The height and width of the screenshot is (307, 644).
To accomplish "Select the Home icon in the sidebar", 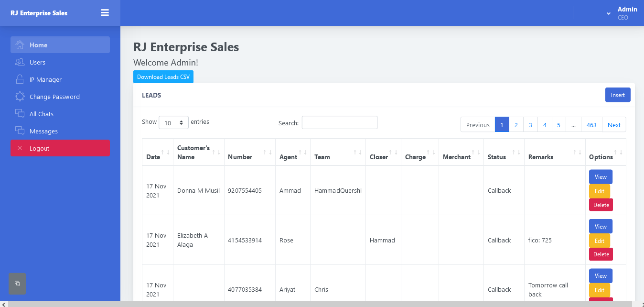I will (x=20, y=44).
